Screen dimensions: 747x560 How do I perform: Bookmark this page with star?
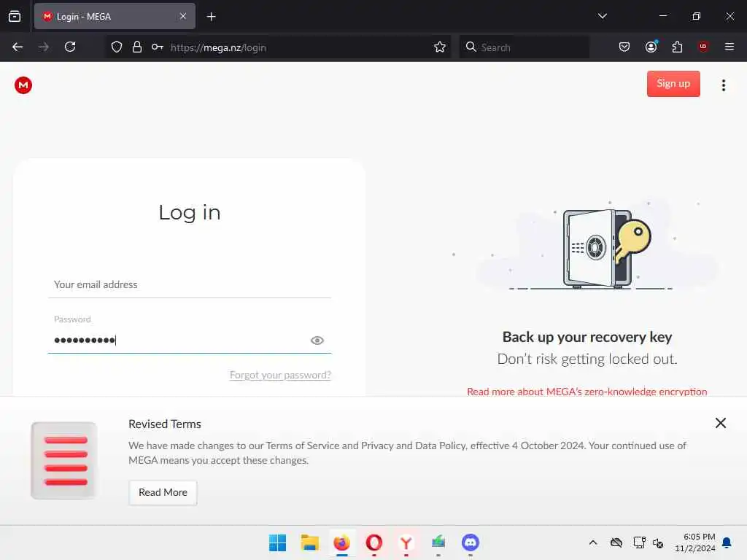pos(440,47)
